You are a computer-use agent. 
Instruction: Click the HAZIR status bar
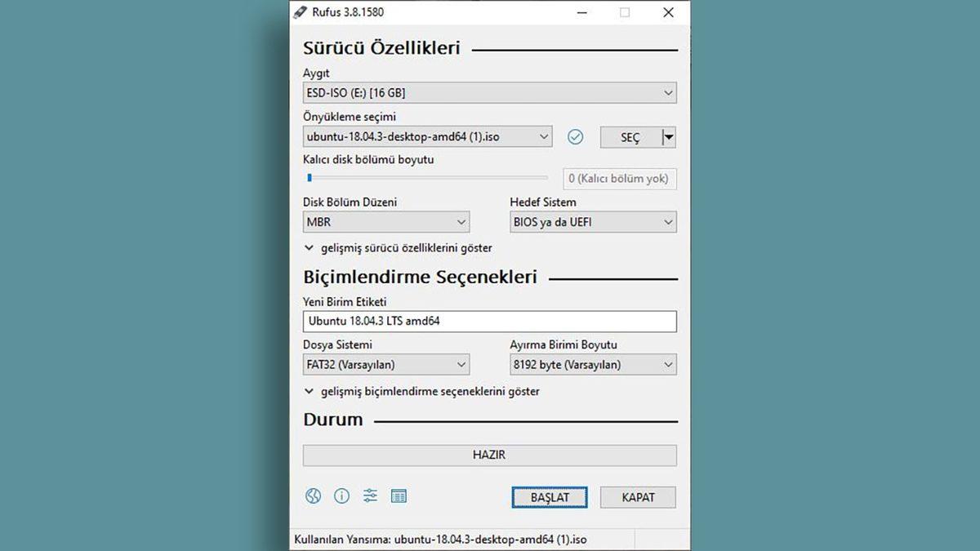pyautogui.click(x=488, y=455)
